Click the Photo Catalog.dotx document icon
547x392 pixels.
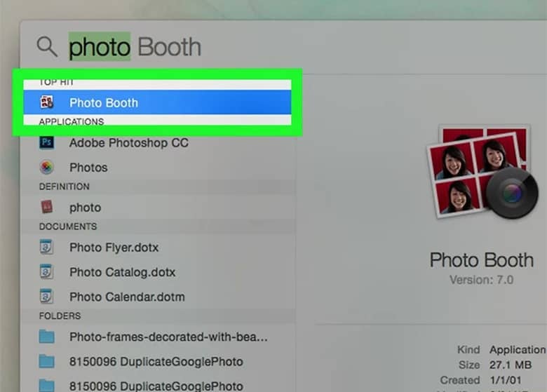tap(47, 272)
